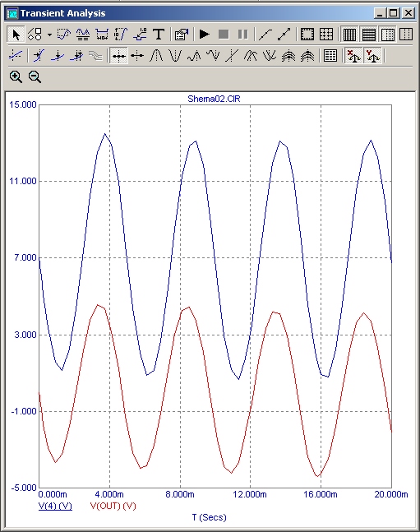420x532 pixels.
Task: Open the graphics shapes dropdown arrow
Action: [49, 35]
